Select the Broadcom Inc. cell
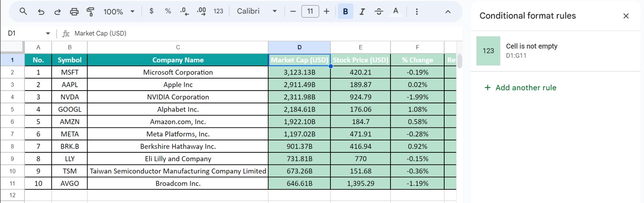644x203 pixels. click(178, 183)
